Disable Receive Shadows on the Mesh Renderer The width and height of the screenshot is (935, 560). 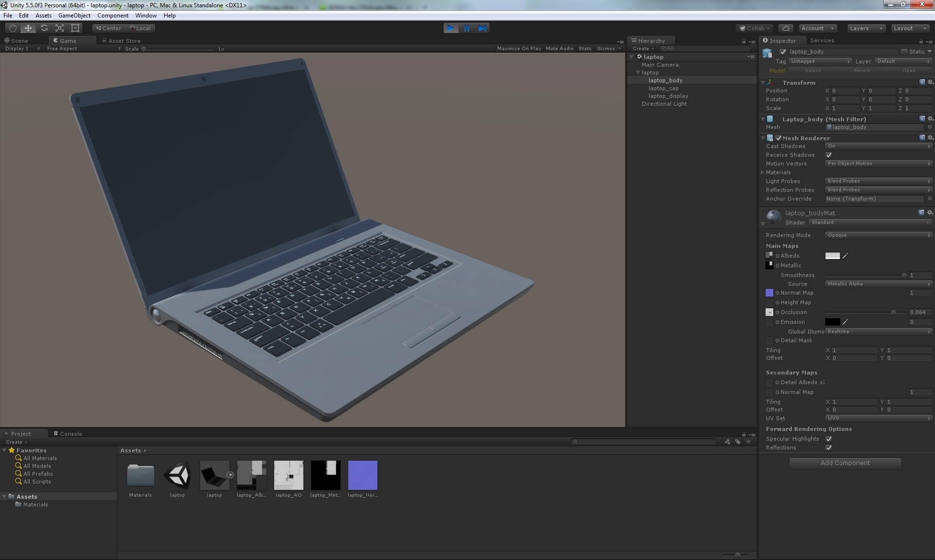pos(829,155)
